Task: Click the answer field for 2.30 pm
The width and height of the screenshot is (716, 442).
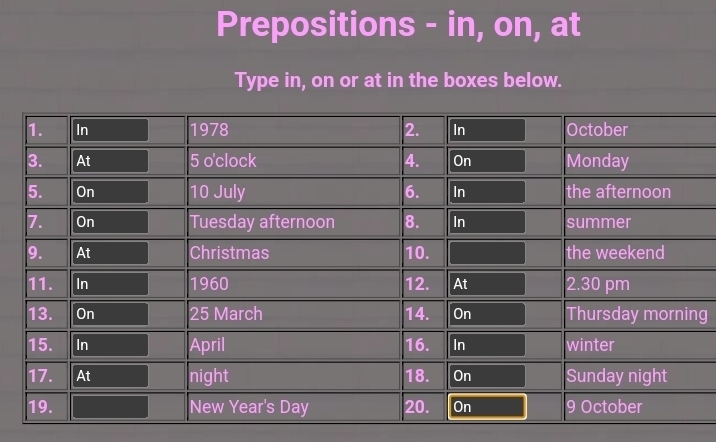Action: pyautogui.click(x=487, y=284)
